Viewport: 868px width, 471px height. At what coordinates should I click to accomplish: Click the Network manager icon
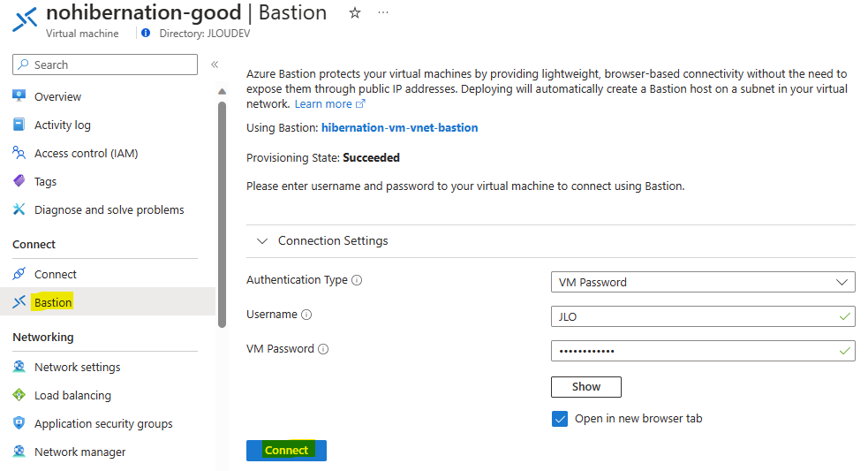(19, 451)
